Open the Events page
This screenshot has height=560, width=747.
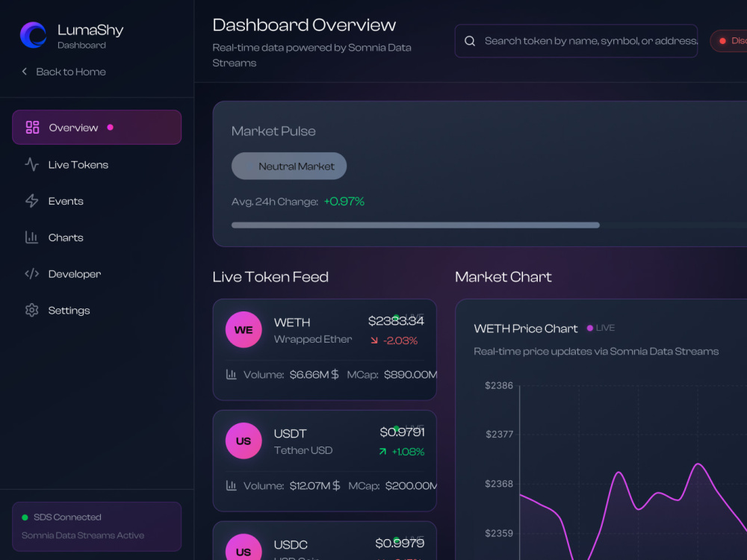(x=96, y=201)
